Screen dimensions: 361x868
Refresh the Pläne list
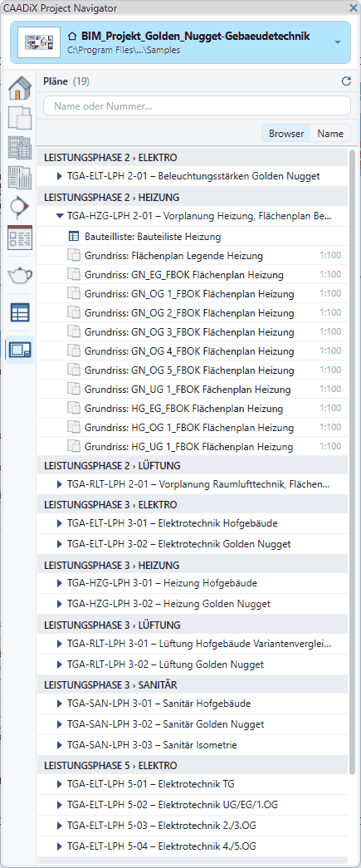[347, 81]
